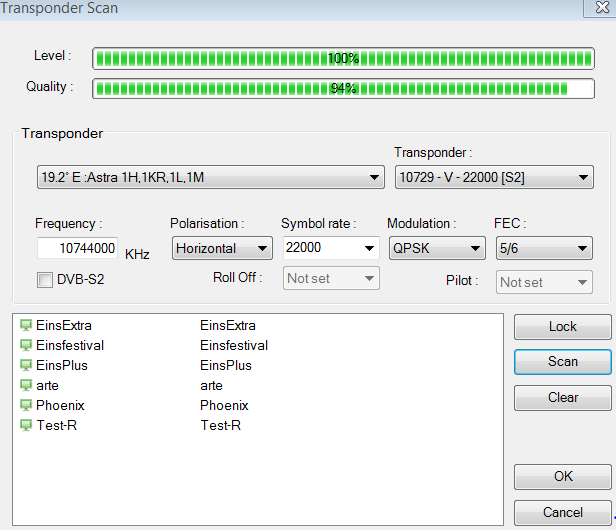Click the Quality signal progress bar
This screenshot has width=616, height=530.
click(343, 88)
